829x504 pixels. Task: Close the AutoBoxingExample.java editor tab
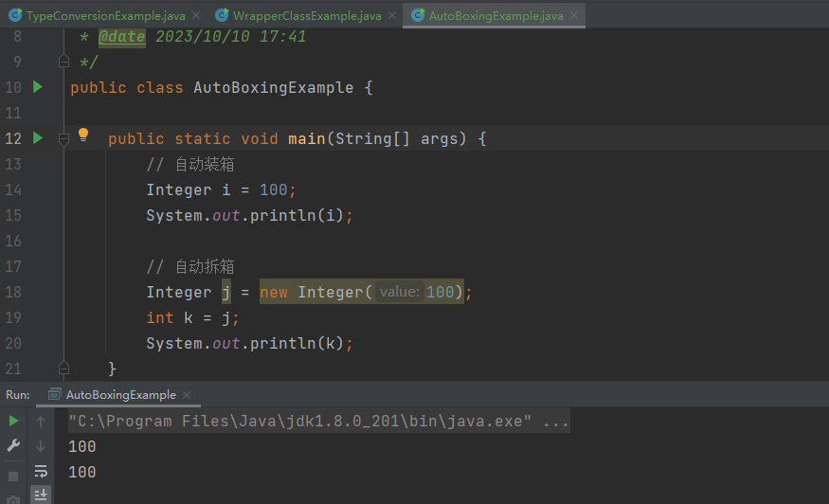pos(574,15)
